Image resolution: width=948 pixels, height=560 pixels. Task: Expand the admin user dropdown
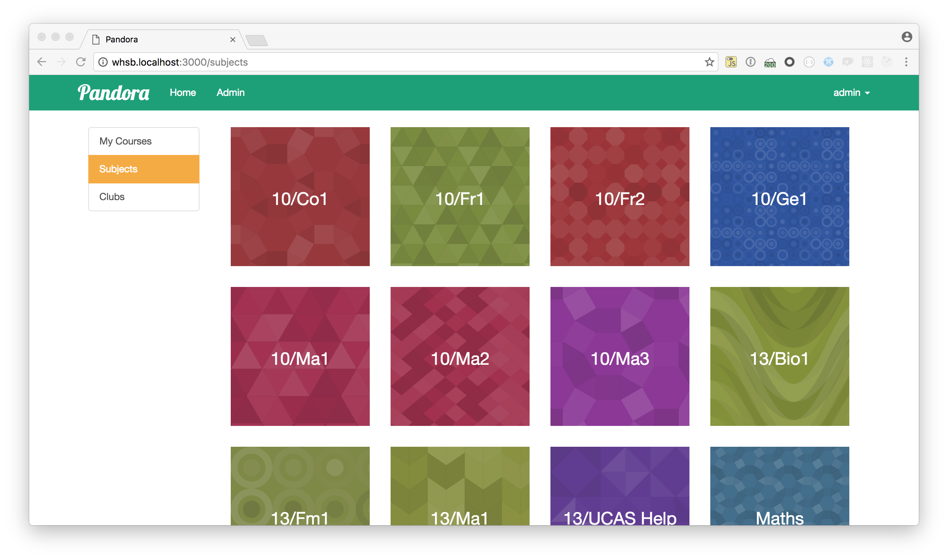851,93
